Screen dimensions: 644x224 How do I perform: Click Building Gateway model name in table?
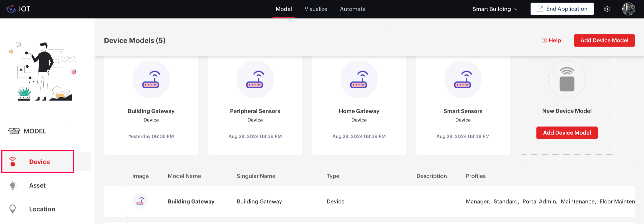pyautogui.click(x=191, y=201)
